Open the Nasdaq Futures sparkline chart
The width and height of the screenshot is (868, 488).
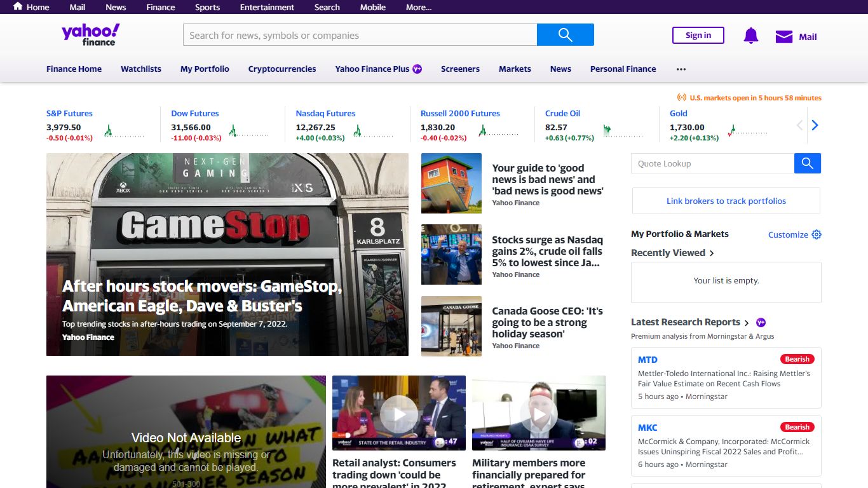[x=374, y=132]
